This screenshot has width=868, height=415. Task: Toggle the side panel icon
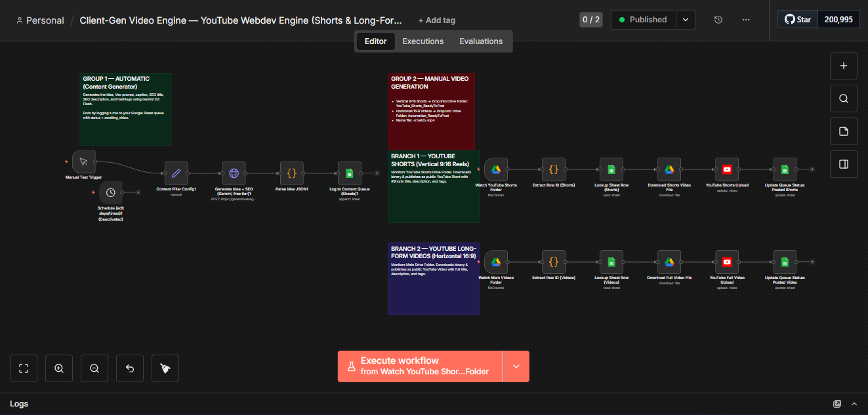(x=844, y=164)
